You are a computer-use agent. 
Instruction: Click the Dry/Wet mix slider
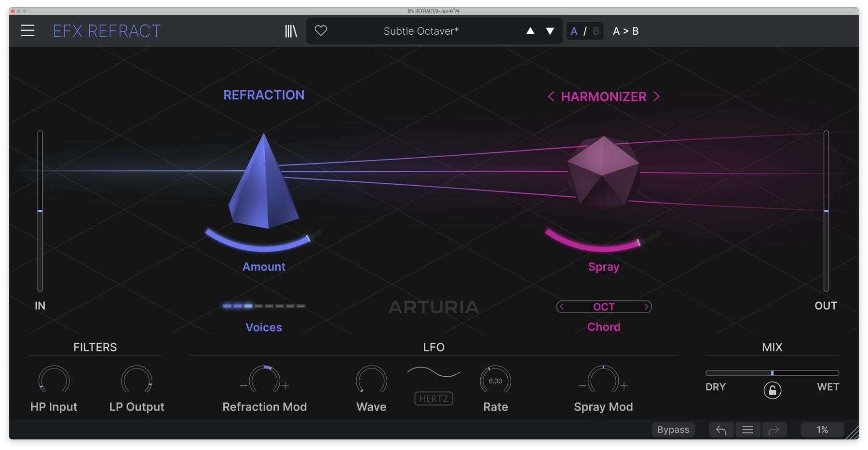tap(772, 372)
